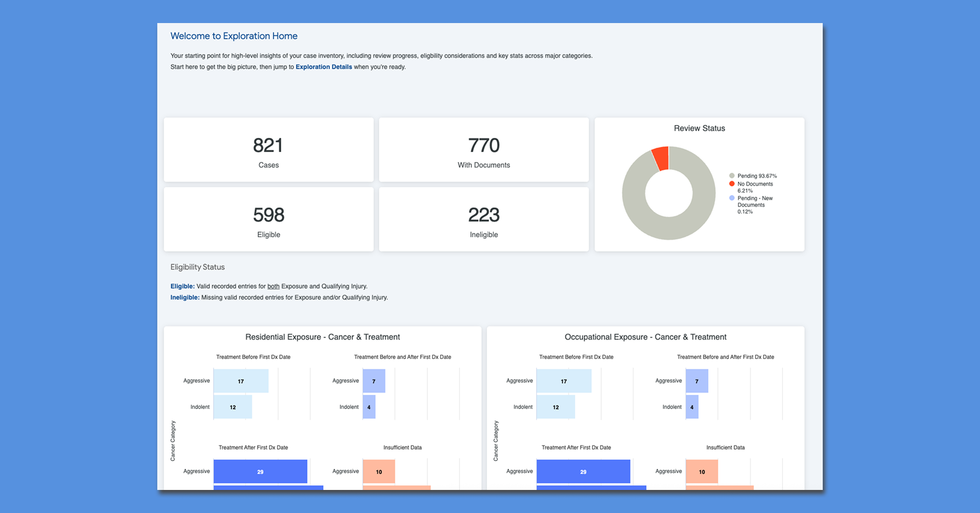The image size is (980, 513).
Task: Click the 821 Cases card
Action: coord(269,150)
